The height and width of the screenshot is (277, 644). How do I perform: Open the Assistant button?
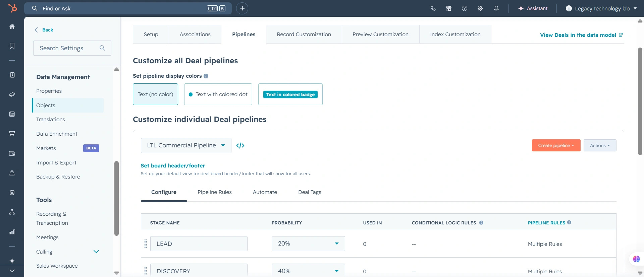533,8
